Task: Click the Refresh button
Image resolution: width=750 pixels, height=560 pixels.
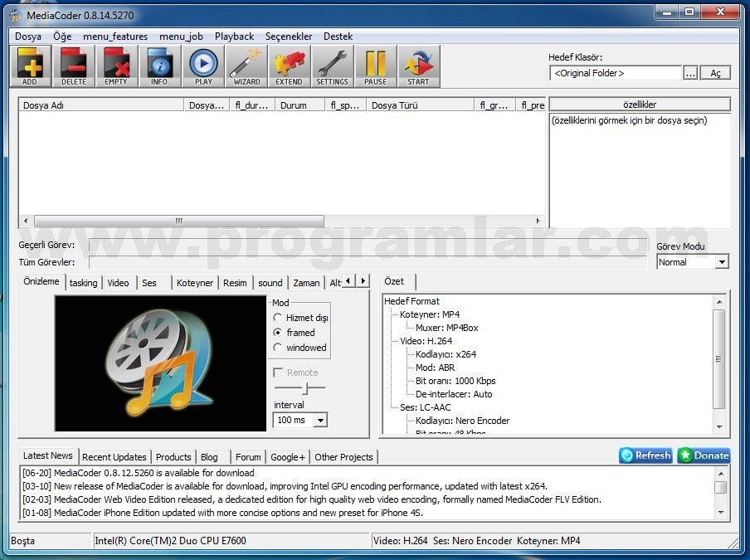Action: click(x=645, y=455)
